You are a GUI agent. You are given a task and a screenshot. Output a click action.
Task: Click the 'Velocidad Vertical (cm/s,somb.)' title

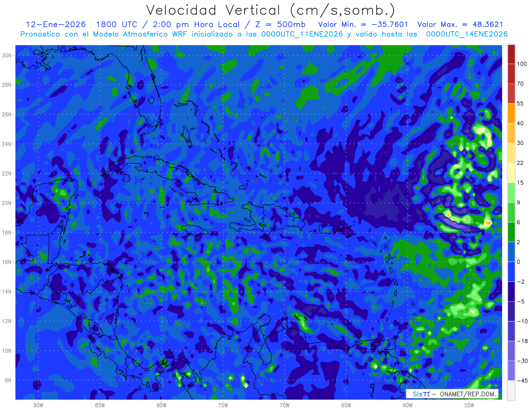(x=270, y=10)
